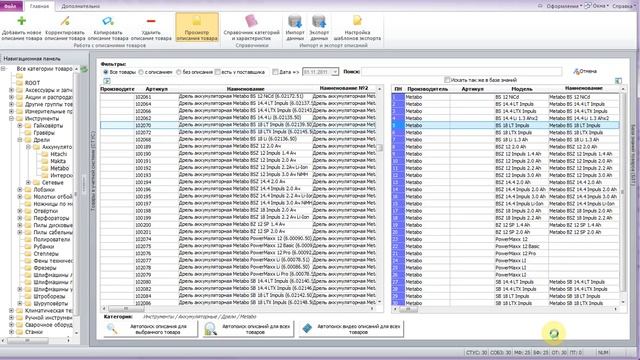This screenshot has width=640, height=360.
Task: Select right table row "PowerMaxx 12 Basic"
Action: (x=506, y=246)
